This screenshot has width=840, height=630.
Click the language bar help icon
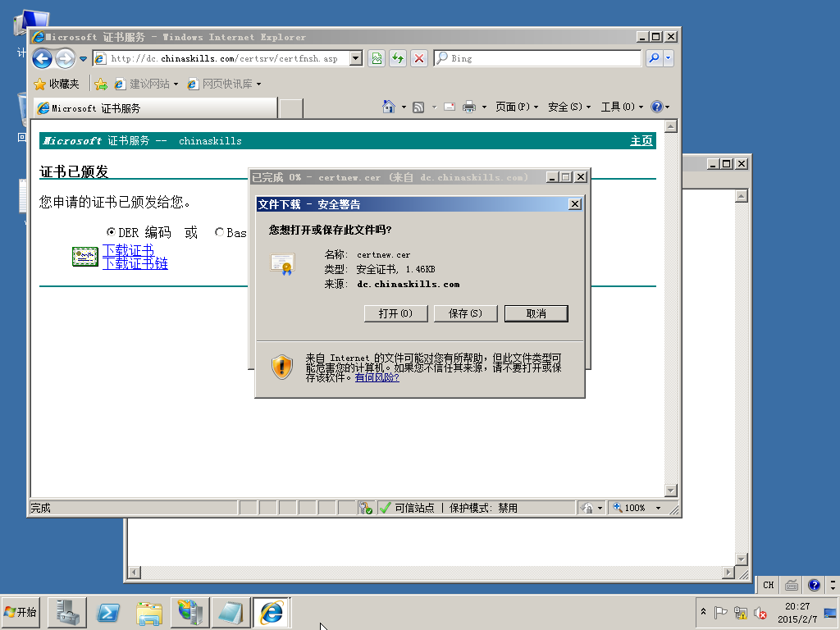pos(814,585)
